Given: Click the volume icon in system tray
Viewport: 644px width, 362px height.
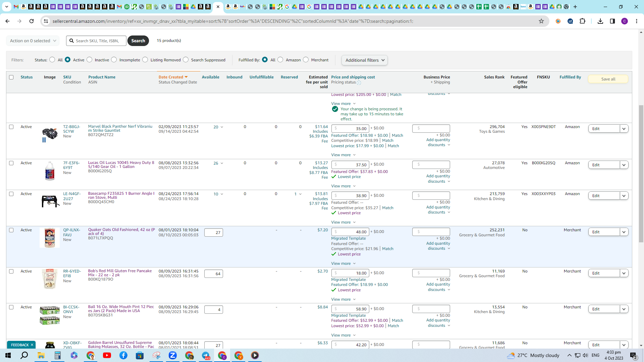Looking at the screenshot, I should (x=585, y=355).
